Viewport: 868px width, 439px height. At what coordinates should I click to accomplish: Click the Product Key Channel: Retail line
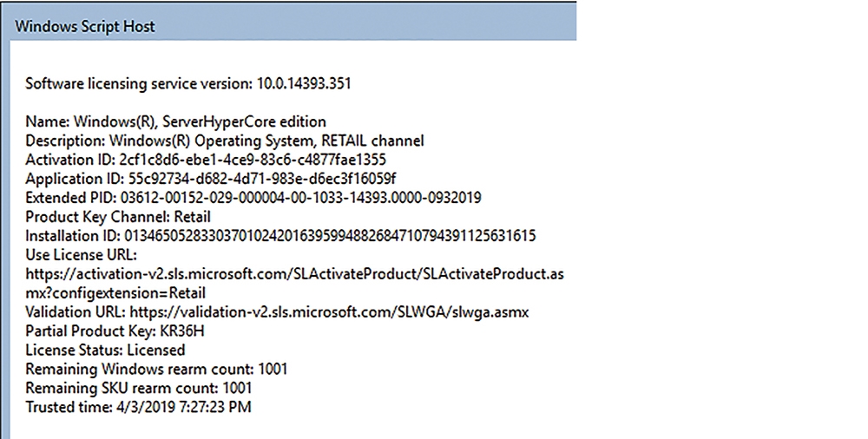click(x=118, y=216)
